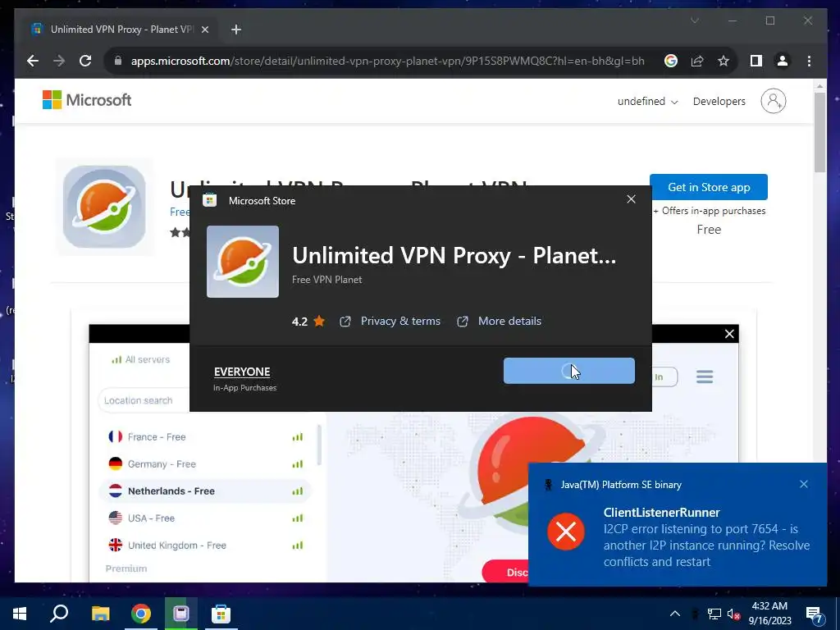Click the muted volume icon in tray

coord(734,614)
